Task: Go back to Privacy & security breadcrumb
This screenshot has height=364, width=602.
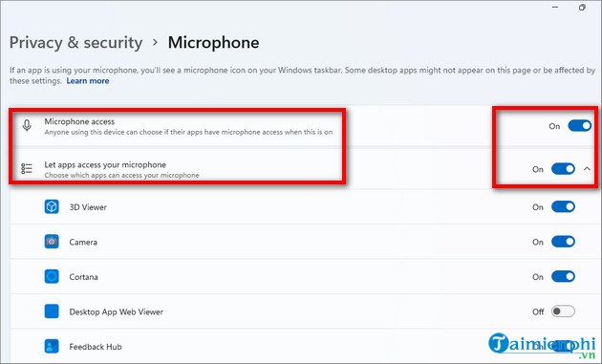Action: click(x=75, y=42)
